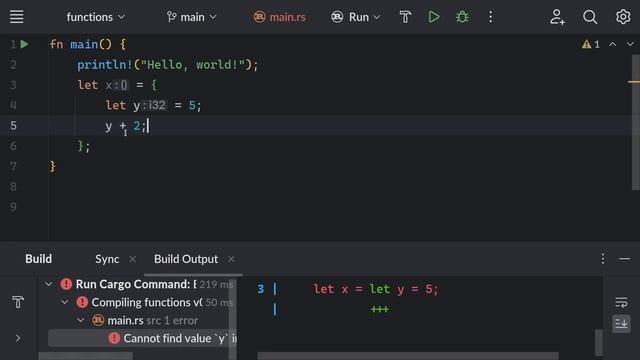This screenshot has width=640, height=360.
Task: Go to previous highlighted problem arrow
Action: pos(613,44)
